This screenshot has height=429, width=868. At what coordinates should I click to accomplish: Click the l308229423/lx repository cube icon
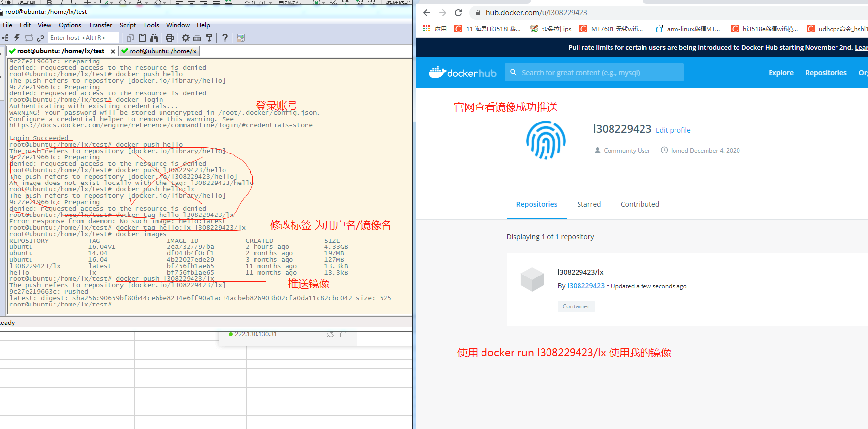tap(532, 279)
